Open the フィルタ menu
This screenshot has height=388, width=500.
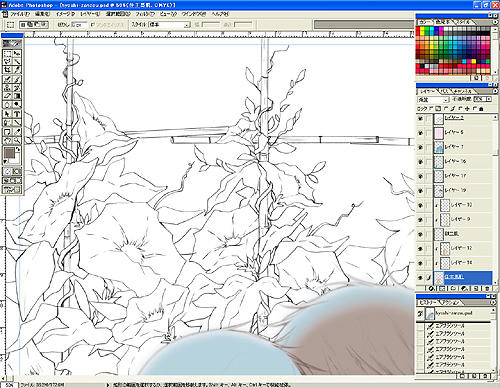[x=145, y=14]
